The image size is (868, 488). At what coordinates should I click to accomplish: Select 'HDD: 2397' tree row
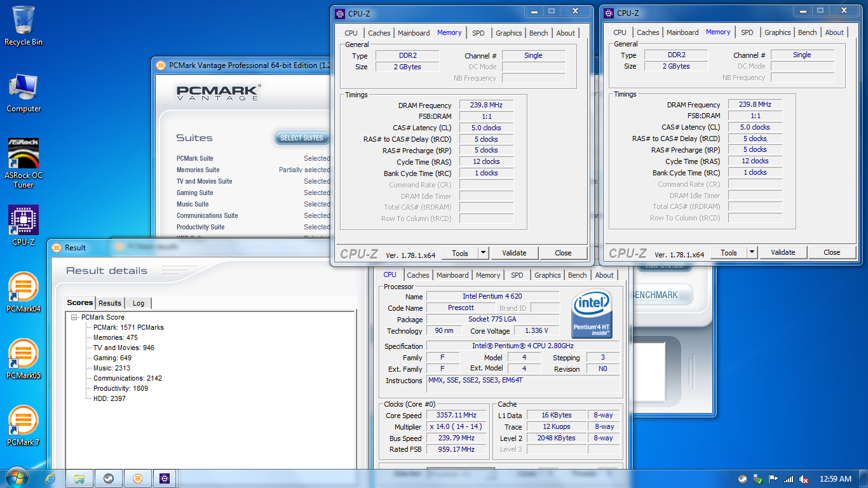point(109,398)
